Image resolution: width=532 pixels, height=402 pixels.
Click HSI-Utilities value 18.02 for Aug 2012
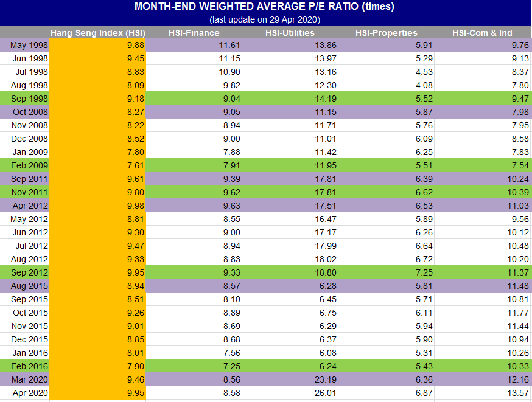click(326, 259)
